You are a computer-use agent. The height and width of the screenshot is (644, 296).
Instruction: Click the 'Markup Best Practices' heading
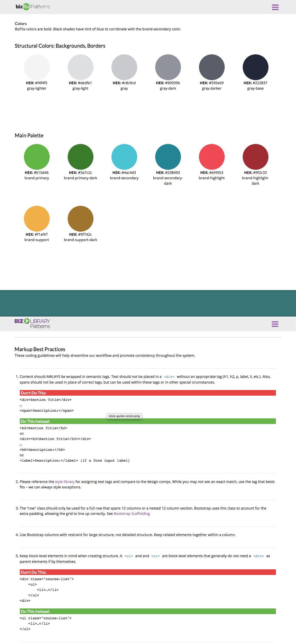pos(40,349)
